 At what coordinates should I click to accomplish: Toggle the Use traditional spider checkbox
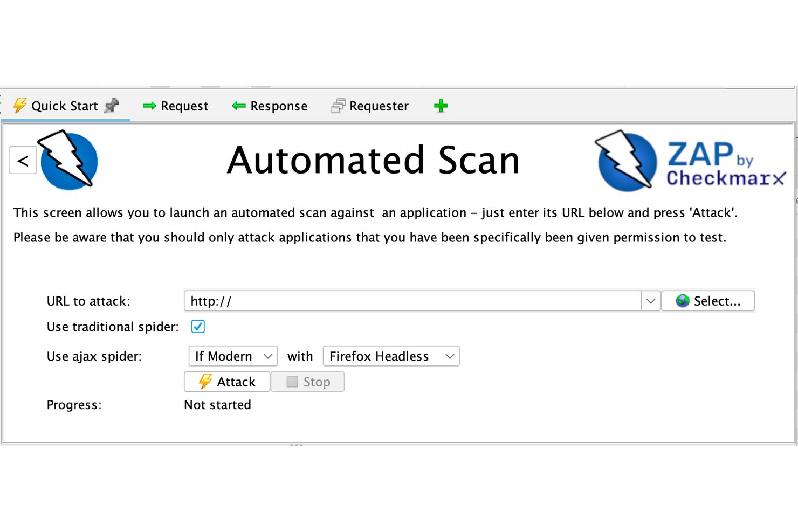pos(198,327)
